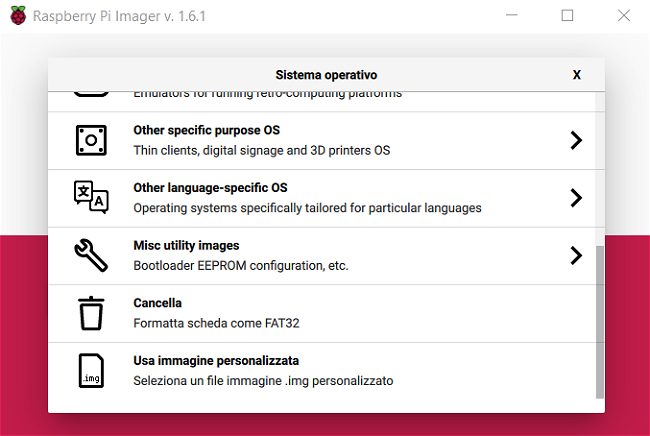Minimize the Raspberry Pi Imager window

513,16
